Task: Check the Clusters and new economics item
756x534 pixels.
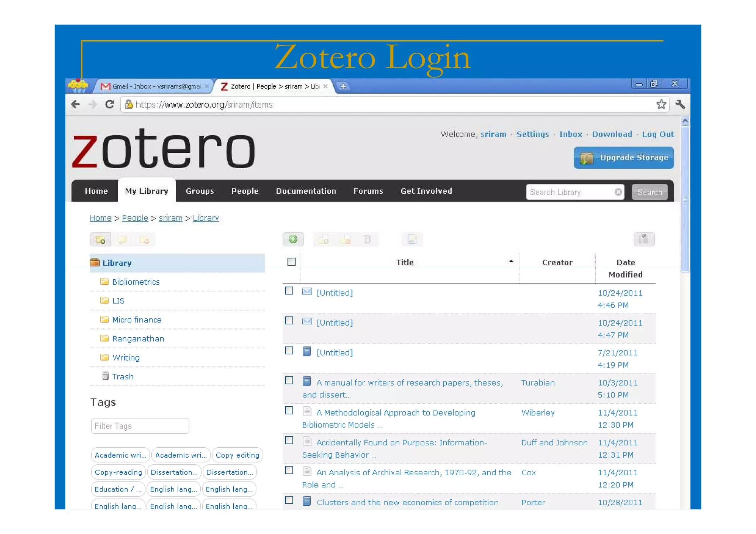Action: [289, 500]
